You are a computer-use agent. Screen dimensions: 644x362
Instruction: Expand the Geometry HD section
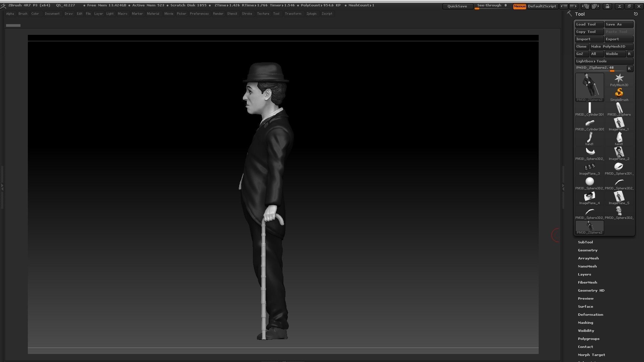click(x=591, y=290)
